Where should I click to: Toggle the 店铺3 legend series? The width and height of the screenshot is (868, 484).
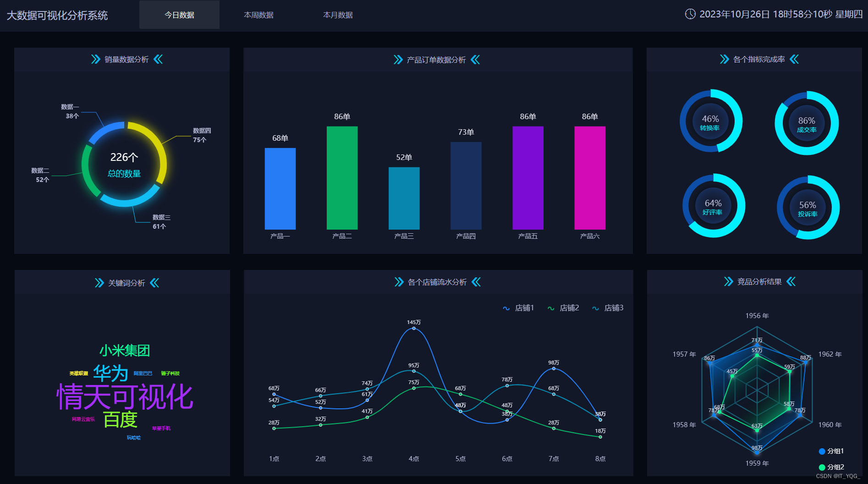click(608, 308)
